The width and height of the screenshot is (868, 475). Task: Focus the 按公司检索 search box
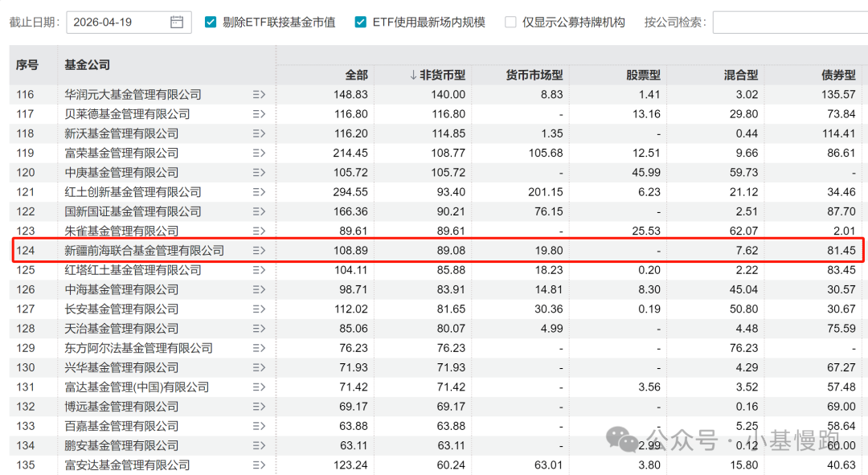coord(790,23)
